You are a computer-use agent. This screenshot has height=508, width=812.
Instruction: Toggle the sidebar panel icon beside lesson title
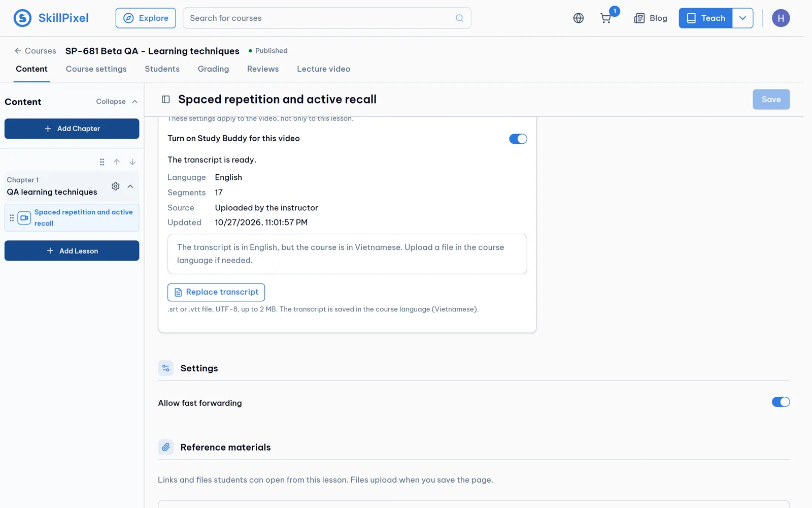pos(166,100)
